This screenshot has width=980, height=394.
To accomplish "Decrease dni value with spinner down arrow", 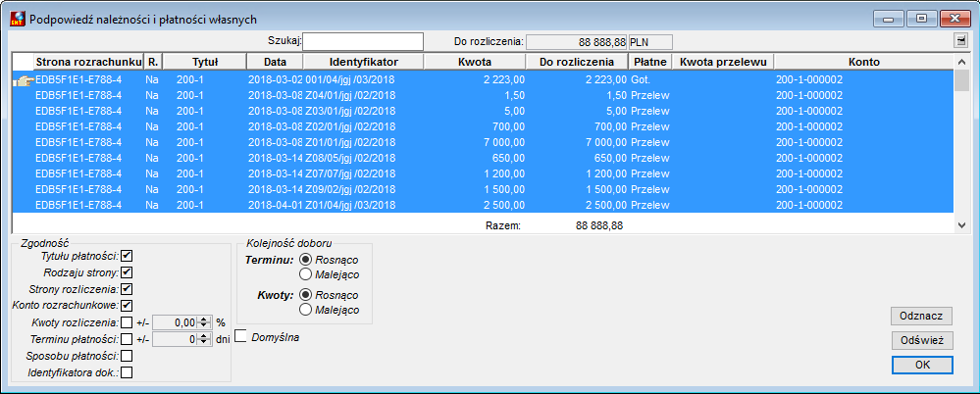I will click(x=203, y=342).
